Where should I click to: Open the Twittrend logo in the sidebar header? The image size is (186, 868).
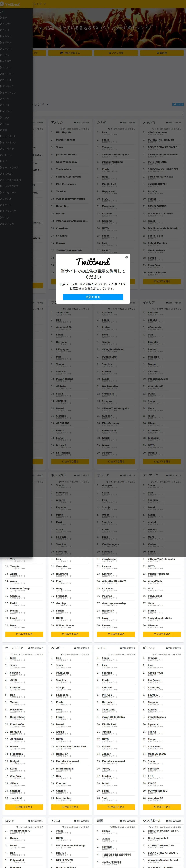point(10,4)
